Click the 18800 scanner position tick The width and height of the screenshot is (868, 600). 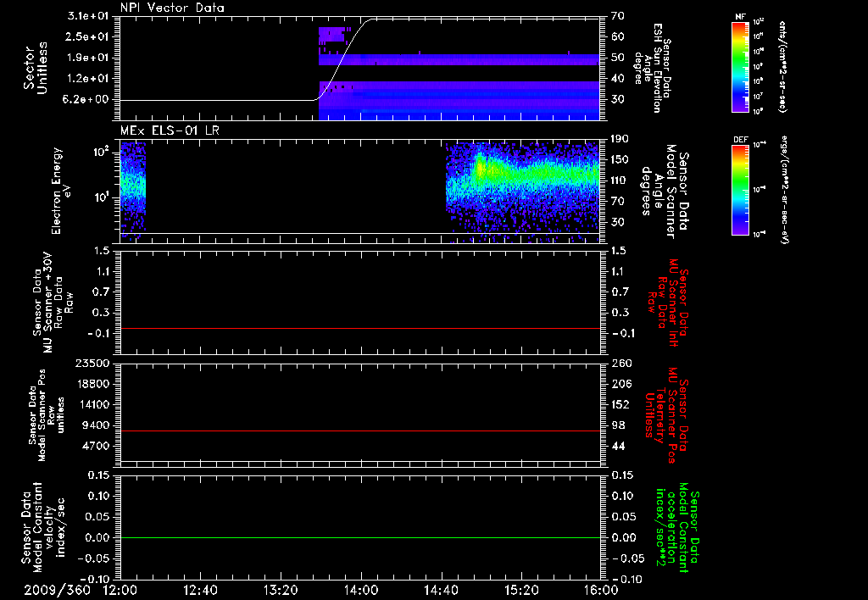coord(93,384)
